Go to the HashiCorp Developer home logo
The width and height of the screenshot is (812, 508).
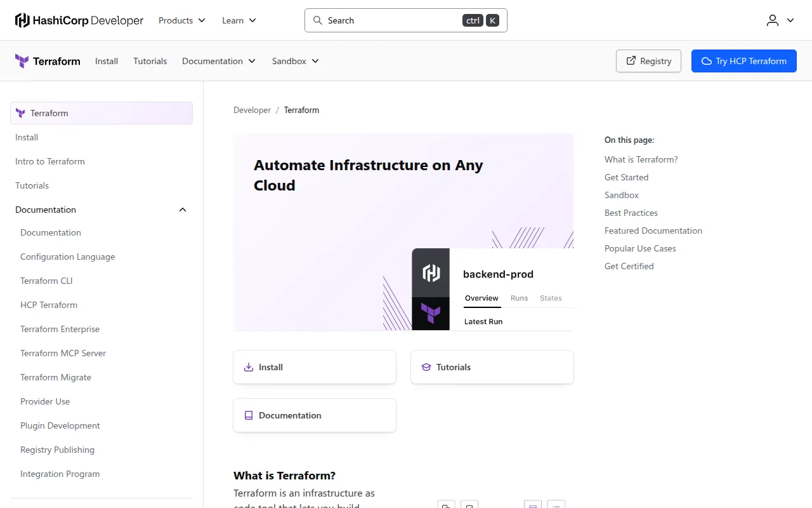[79, 20]
